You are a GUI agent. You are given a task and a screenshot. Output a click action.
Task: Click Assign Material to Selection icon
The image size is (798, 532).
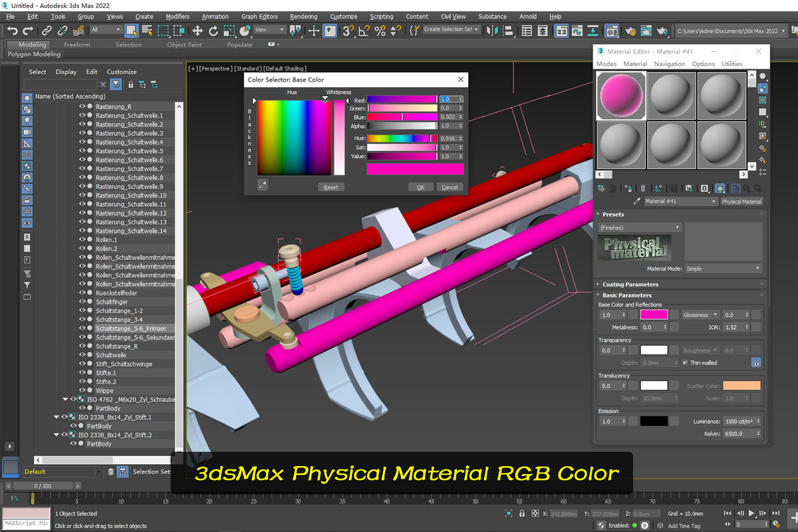(628, 189)
